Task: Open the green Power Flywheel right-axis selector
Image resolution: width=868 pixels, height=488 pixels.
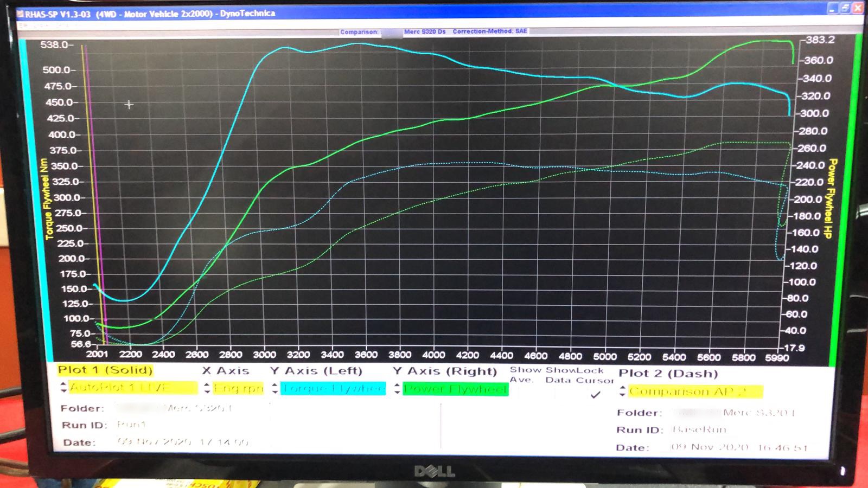Action: click(x=456, y=389)
